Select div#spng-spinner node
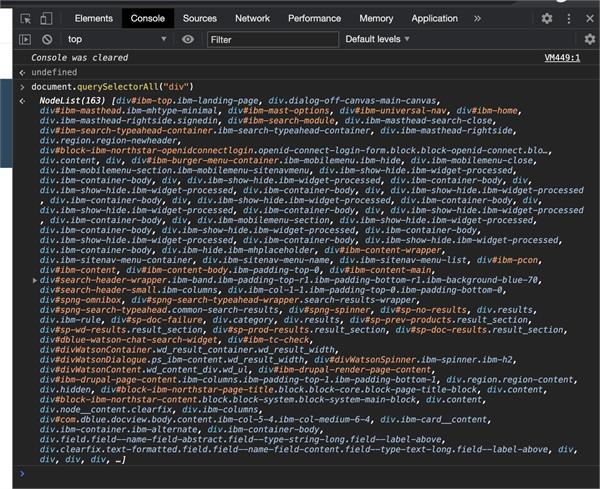 (x=329, y=310)
